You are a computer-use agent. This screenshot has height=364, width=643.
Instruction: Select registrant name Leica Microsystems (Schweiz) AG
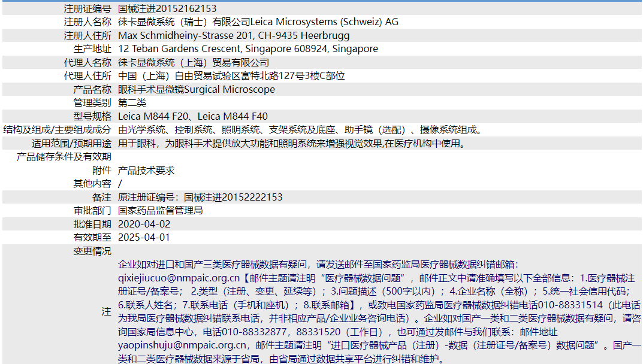pos(324,22)
